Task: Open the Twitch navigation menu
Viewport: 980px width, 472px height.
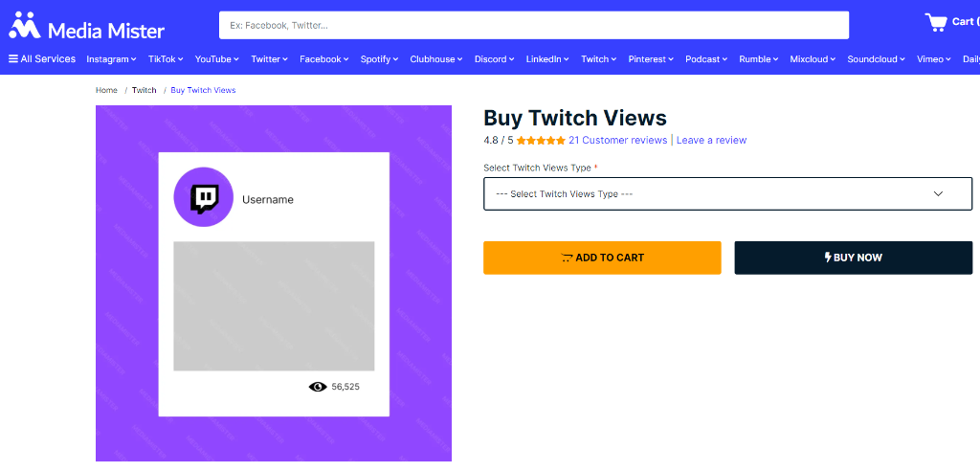Action: click(x=599, y=58)
